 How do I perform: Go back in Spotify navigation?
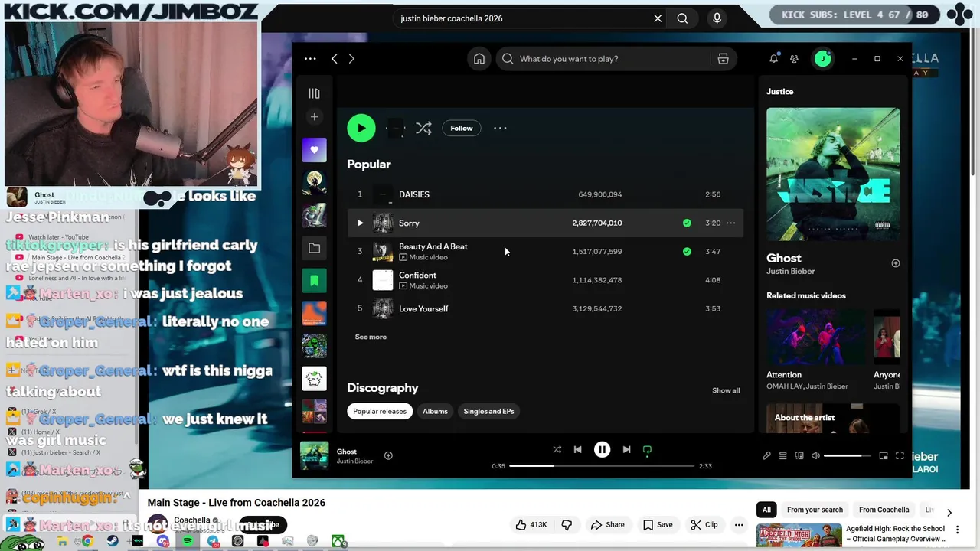[x=335, y=59]
